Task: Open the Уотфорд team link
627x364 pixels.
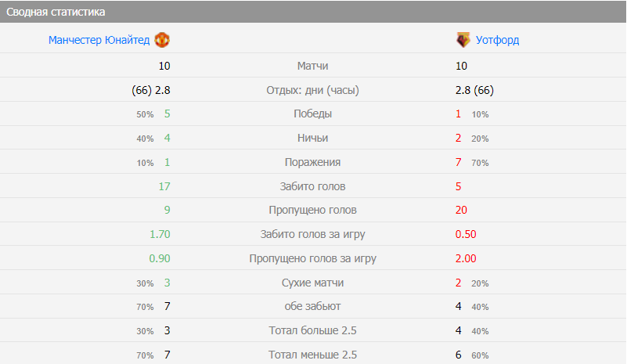Action: click(497, 40)
